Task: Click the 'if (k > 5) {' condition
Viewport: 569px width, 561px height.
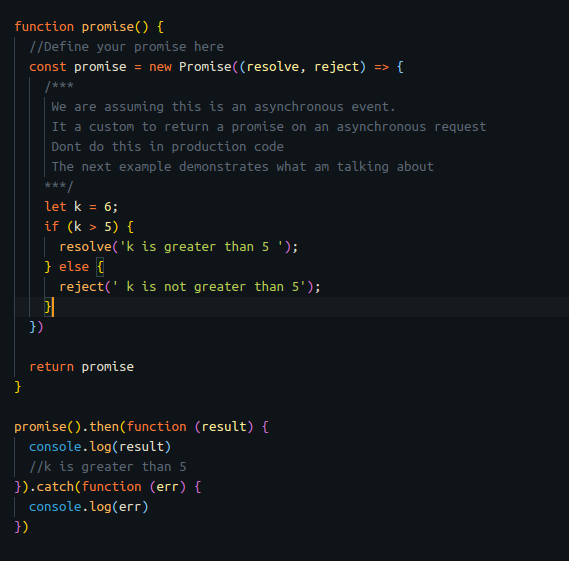Action: 89,227
